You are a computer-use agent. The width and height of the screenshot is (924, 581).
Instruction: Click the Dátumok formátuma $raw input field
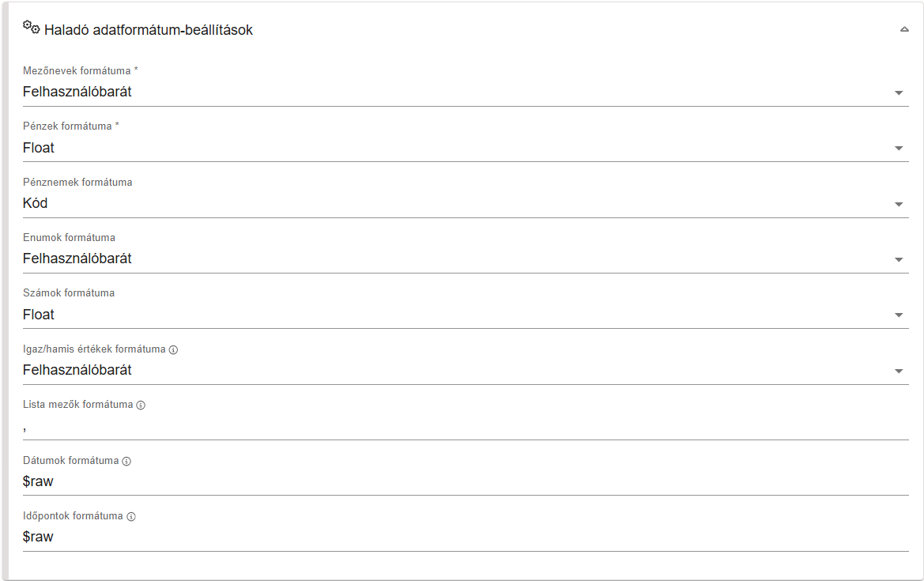[x=466, y=482]
